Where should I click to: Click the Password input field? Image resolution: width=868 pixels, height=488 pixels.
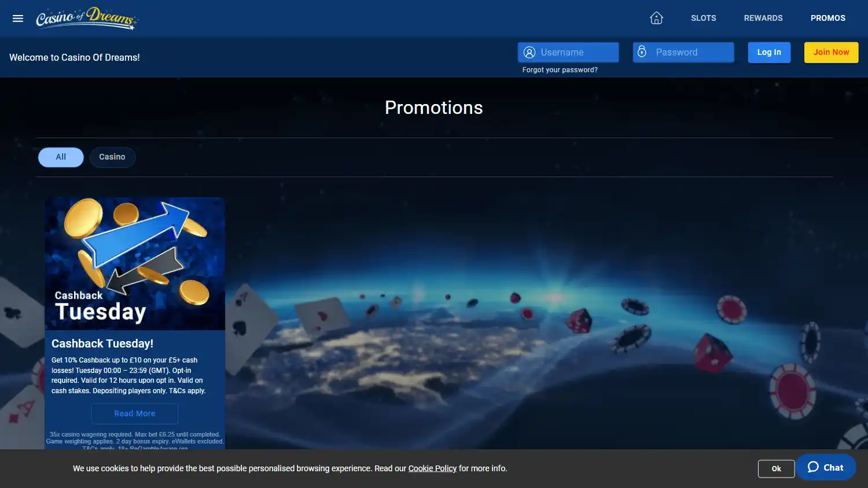[683, 53]
